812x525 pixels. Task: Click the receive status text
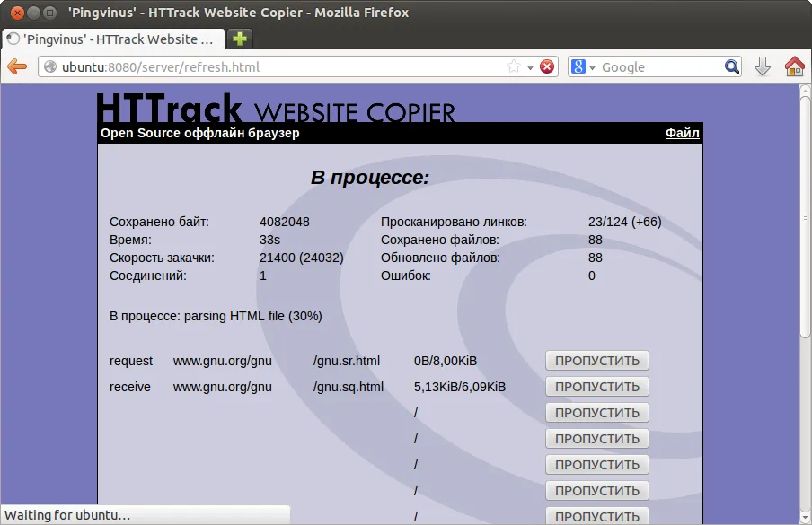pos(130,387)
